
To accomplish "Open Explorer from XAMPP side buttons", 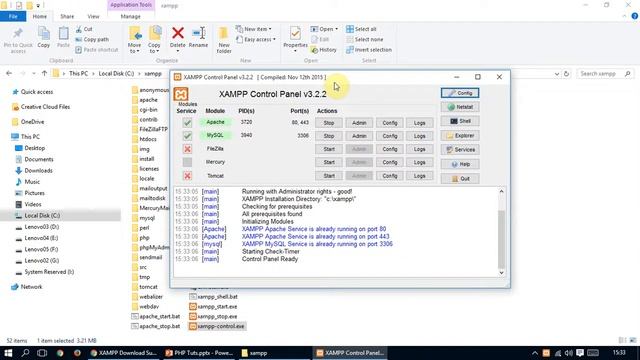I will tap(460, 136).
